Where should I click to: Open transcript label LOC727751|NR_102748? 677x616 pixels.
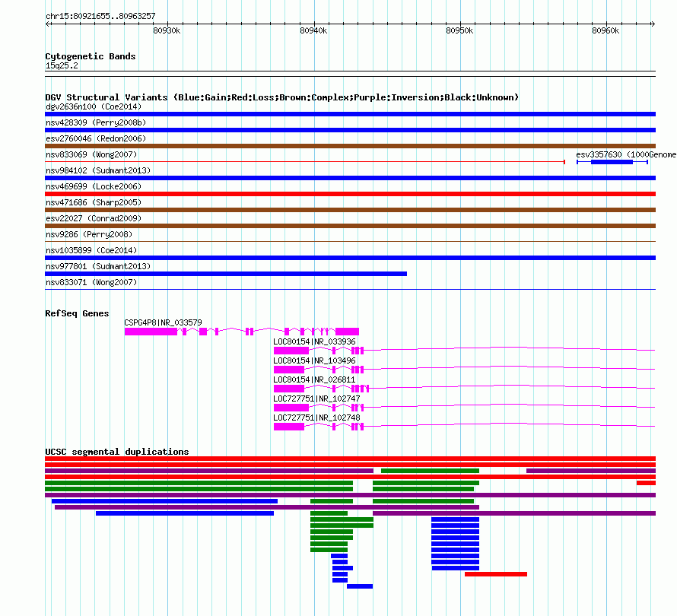coord(316,418)
